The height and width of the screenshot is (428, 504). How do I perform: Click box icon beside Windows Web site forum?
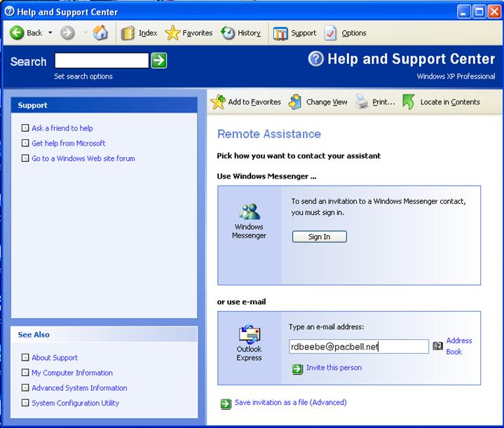point(25,158)
